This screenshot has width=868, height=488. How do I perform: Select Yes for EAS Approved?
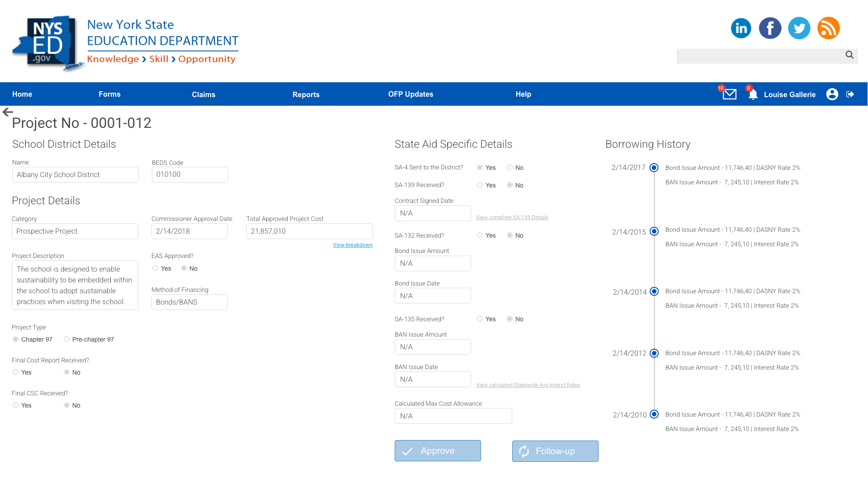pyautogui.click(x=156, y=268)
